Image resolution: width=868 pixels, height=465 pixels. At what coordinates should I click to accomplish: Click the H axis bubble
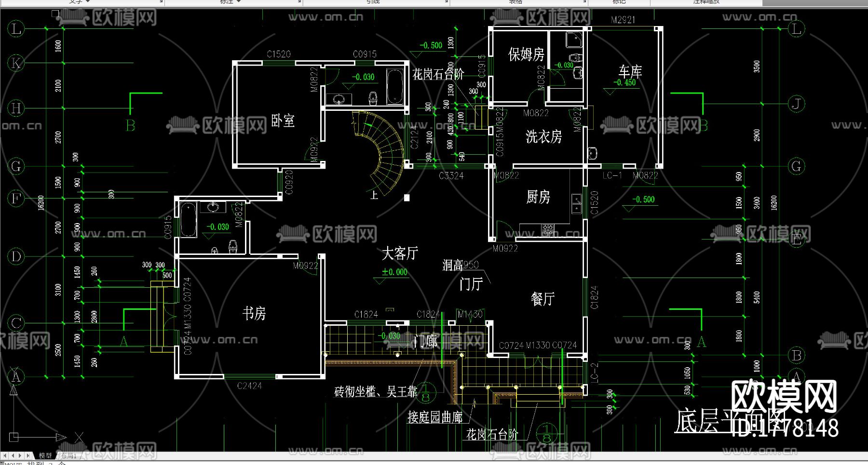pyautogui.click(x=16, y=108)
